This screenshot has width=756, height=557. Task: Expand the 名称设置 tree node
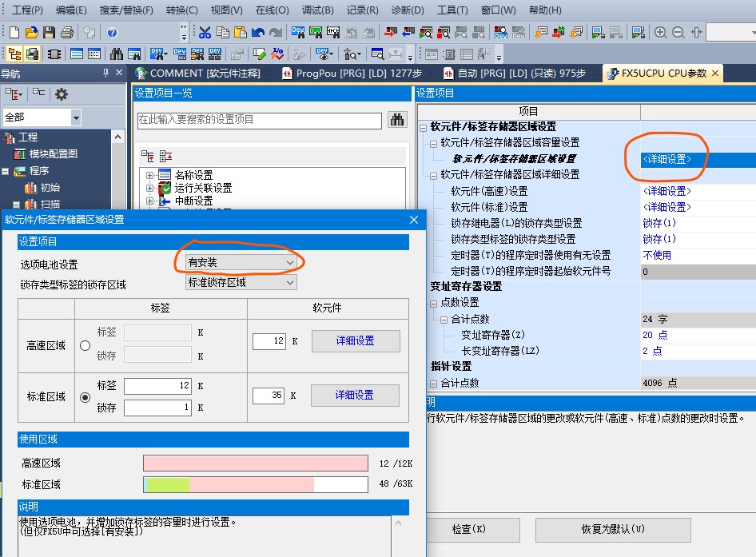(149, 175)
